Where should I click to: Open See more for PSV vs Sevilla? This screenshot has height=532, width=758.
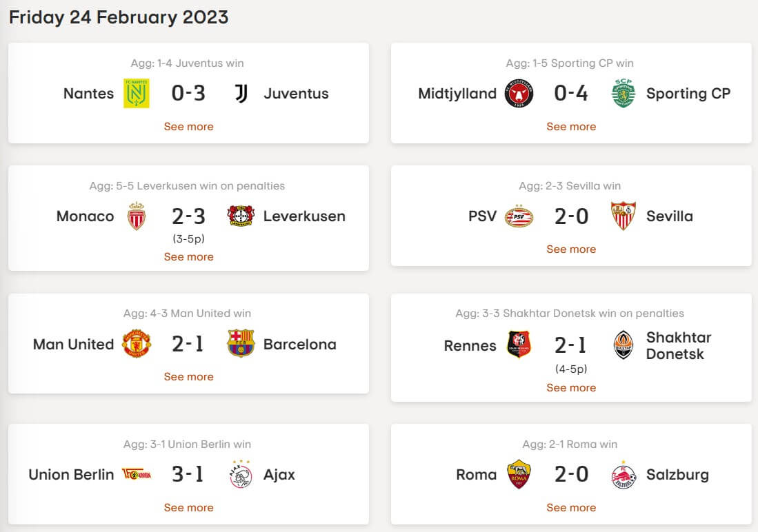pos(571,249)
